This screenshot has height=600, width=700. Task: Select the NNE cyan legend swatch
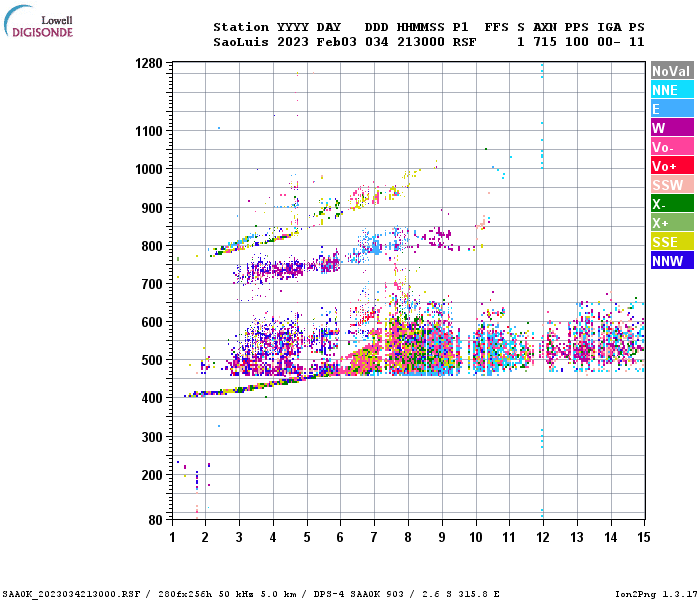[672, 90]
